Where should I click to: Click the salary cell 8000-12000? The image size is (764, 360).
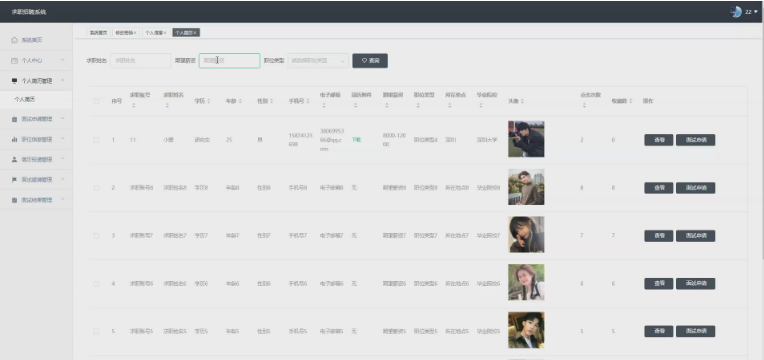(x=394, y=140)
